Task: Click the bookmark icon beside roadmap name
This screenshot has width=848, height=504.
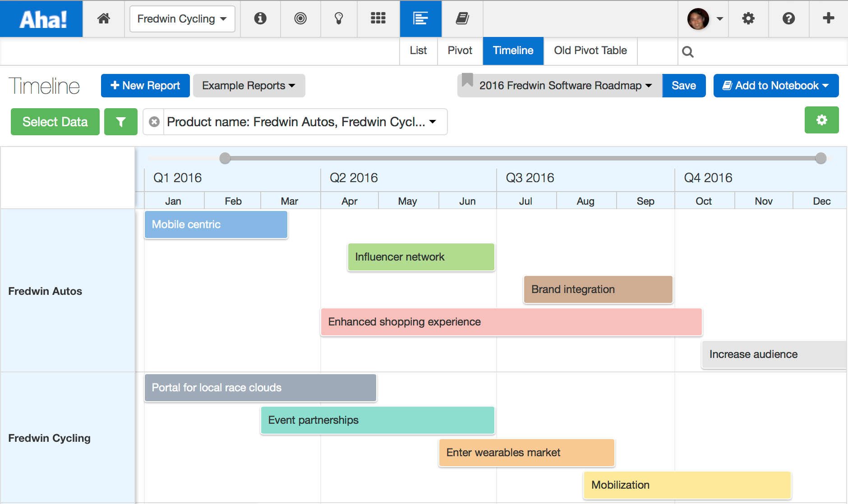Action: pyautogui.click(x=467, y=80)
